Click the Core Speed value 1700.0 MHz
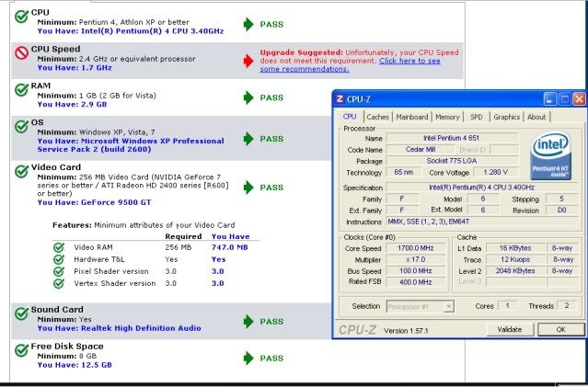 pos(415,248)
